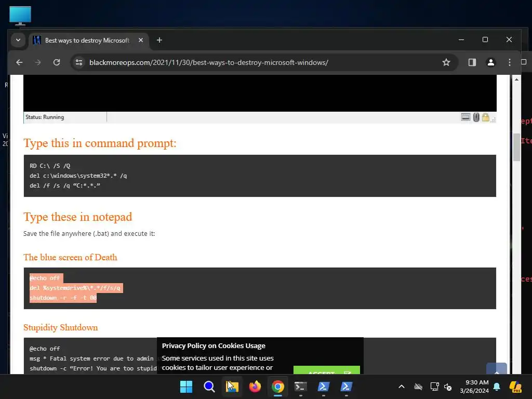The width and height of the screenshot is (532, 399).
Task: Click 'The blue screen of Death' heading
Action: [x=70, y=257]
